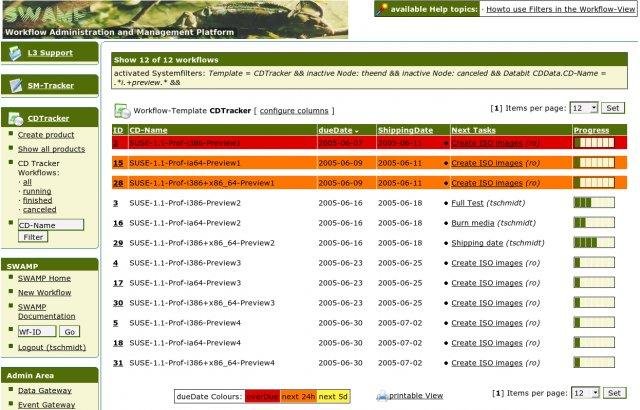Open workflow ID 16
Screen dimensions: 640x410
(x=118, y=223)
